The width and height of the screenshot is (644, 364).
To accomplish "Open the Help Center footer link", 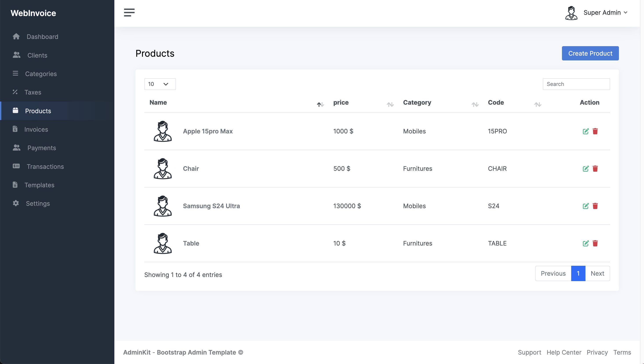I will coord(564,352).
